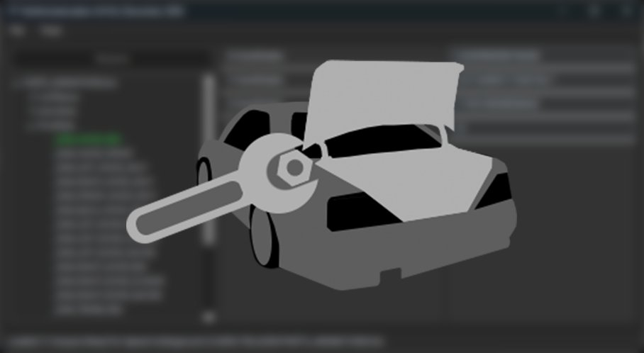The height and width of the screenshot is (353, 644).
Task: Click the tree panel's vertical scrollbar thumb
Action: point(209,160)
